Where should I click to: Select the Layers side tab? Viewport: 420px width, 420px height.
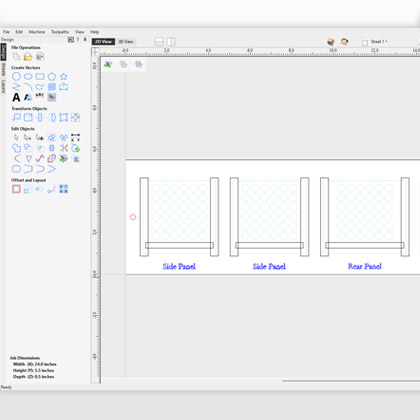(x=3, y=86)
